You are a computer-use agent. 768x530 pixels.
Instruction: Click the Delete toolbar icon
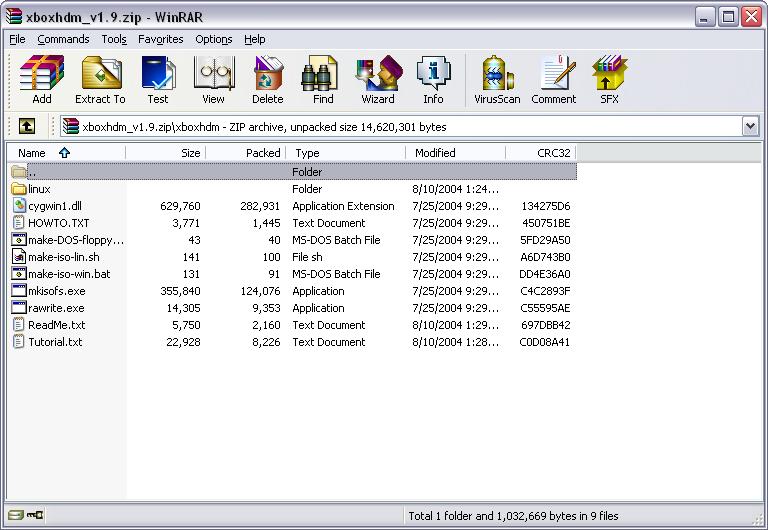point(268,80)
